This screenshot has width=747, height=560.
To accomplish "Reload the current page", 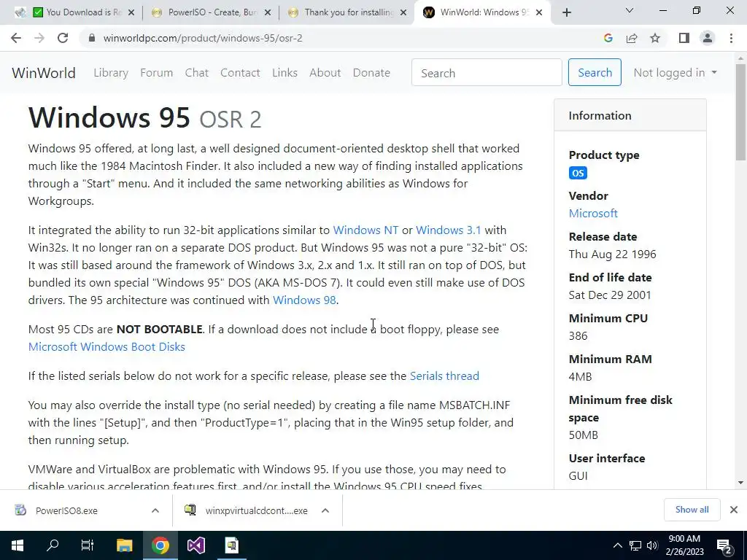I will click(x=63, y=38).
